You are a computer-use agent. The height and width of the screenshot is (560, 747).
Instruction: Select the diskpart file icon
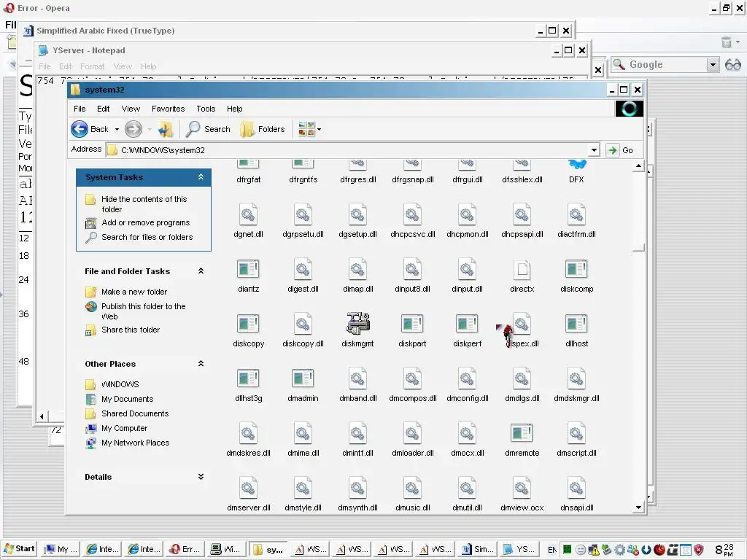coord(412,323)
